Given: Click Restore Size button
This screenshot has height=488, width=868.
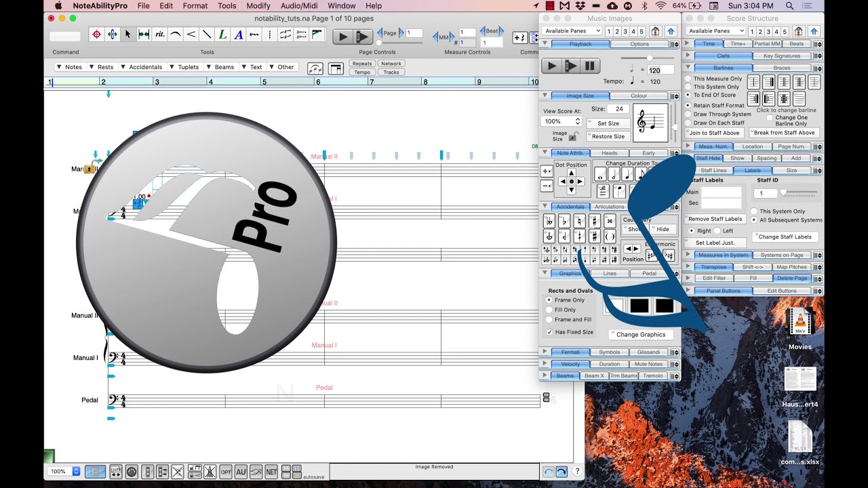Looking at the screenshot, I should coord(608,136).
